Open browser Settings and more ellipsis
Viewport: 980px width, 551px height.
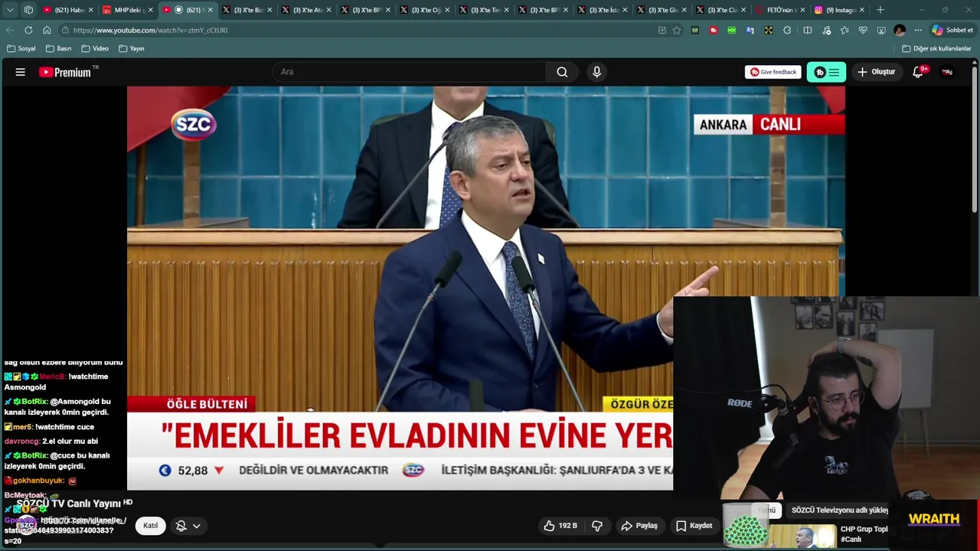coord(918,30)
